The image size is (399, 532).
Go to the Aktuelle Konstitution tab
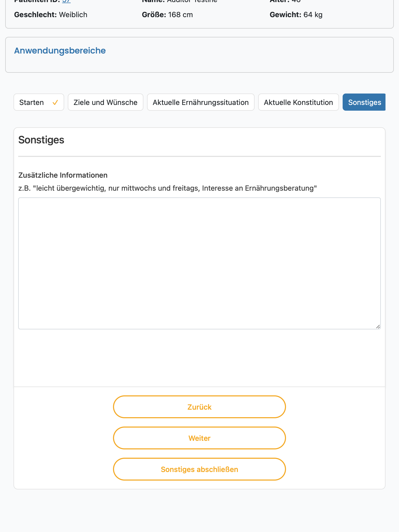click(x=298, y=102)
